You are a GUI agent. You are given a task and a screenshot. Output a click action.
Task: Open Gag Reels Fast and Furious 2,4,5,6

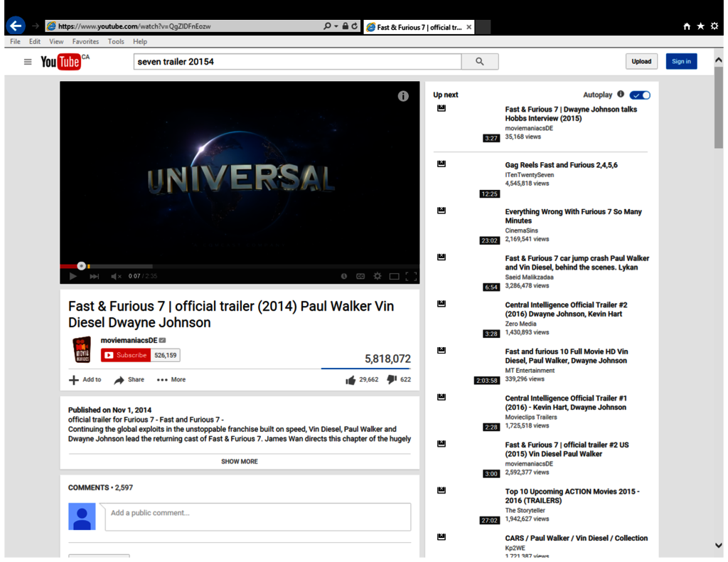(562, 165)
